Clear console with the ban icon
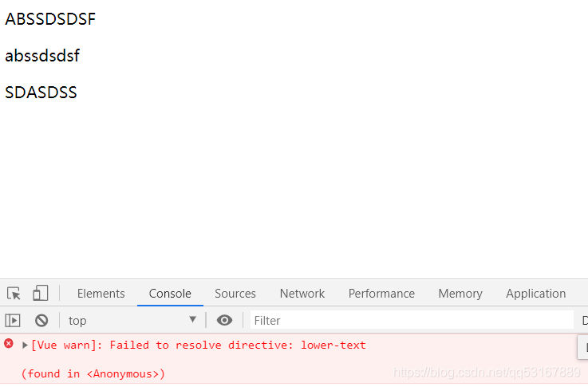 tap(41, 321)
